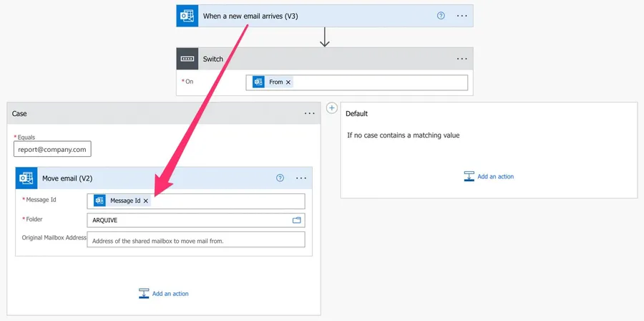Image resolution: width=644 pixels, height=321 pixels.
Task: Add a new case with the plus button
Action: click(331, 107)
